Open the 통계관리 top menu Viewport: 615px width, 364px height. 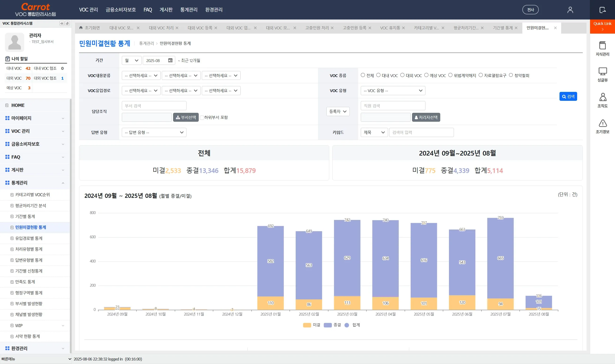coord(189,10)
